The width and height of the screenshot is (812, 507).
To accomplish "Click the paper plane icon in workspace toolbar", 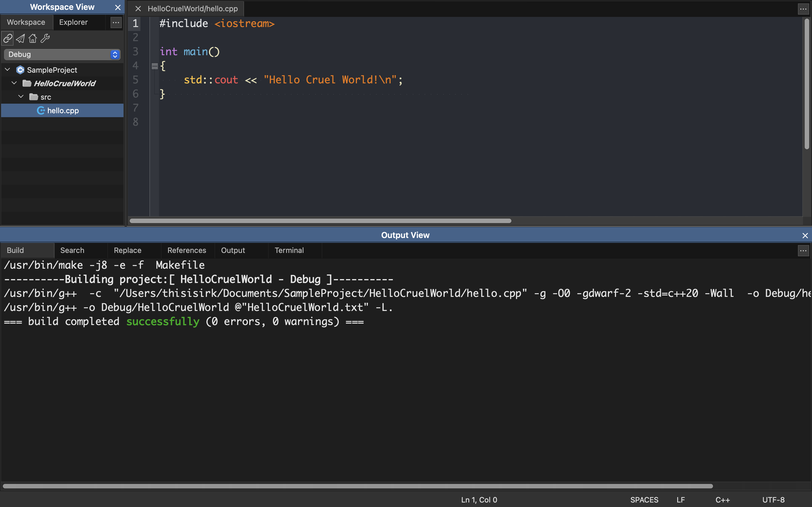I will pyautogui.click(x=21, y=39).
